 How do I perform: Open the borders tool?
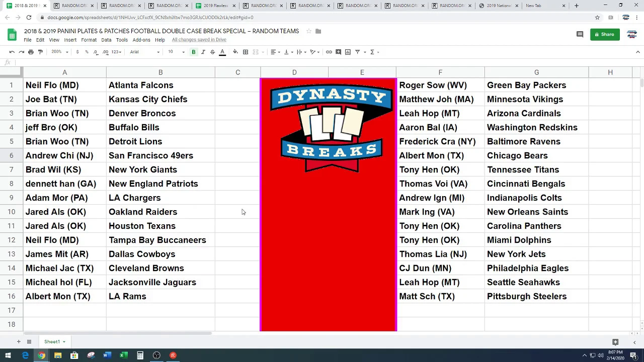pyautogui.click(x=246, y=52)
